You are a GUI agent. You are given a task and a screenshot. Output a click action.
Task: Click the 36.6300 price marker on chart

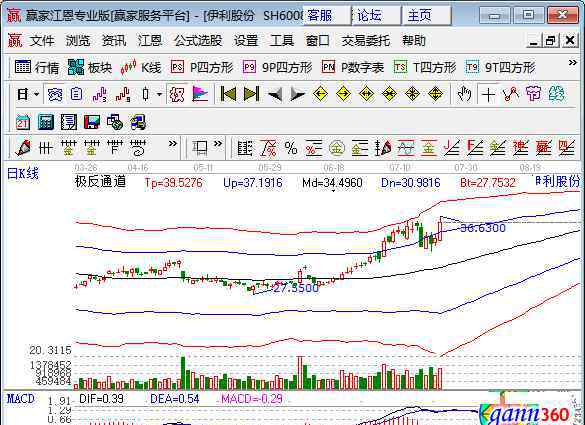(x=483, y=228)
